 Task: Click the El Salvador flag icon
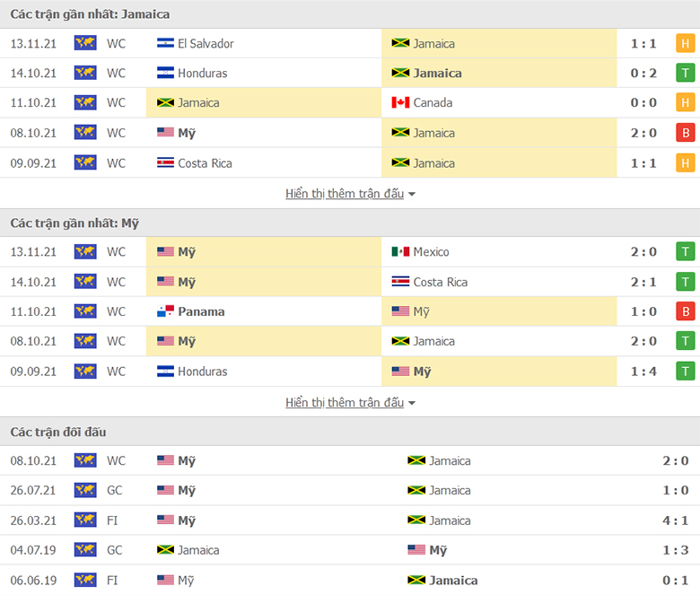[165, 43]
